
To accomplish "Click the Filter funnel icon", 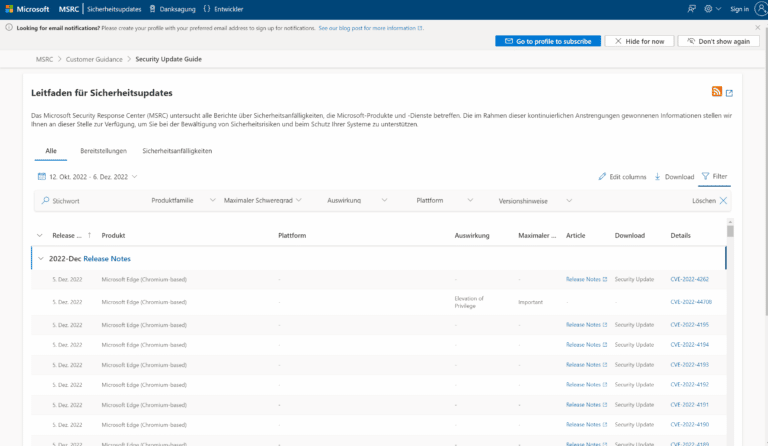I will (705, 176).
